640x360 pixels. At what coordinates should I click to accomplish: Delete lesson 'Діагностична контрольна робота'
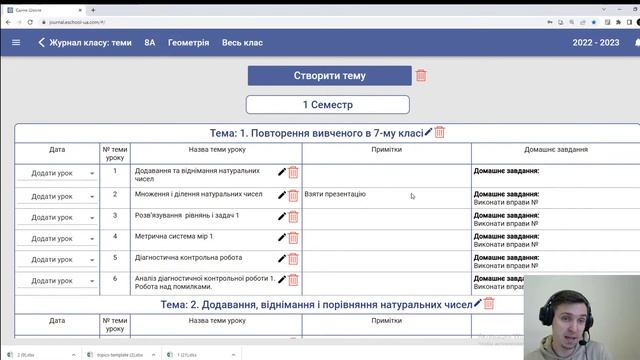[293, 259]
